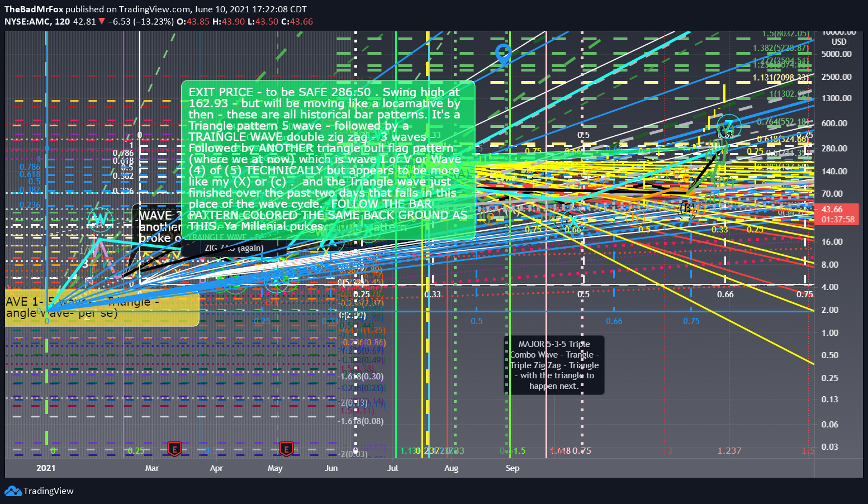The image size is (868, 504).
Task: Click the 140.00 price axis label
Action: click(x=834, y=172)
